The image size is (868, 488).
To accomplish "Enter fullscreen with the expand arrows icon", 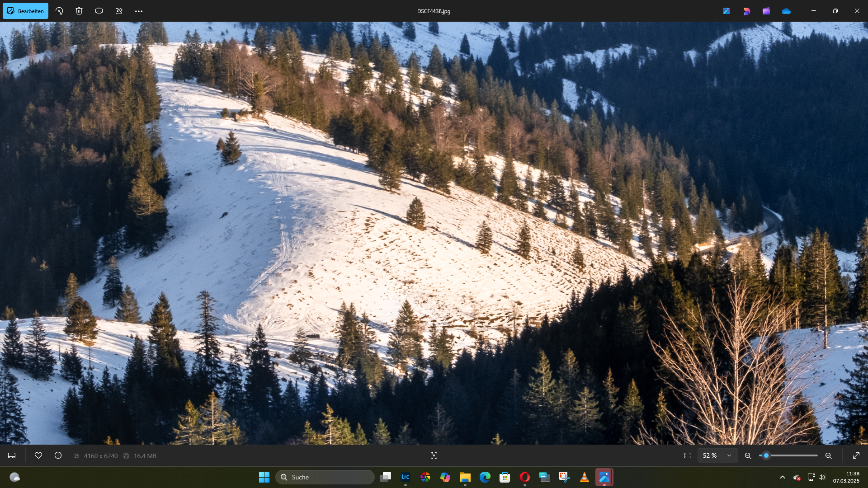I will 856,455.
